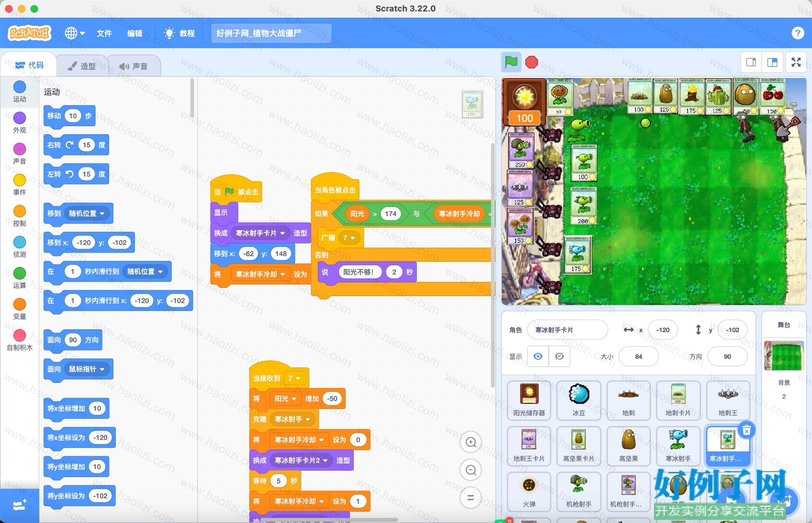Image resolution: width=812 pixels, height=523 pixels.
Task: Switch to large stage layout
Action: point(772,62)
